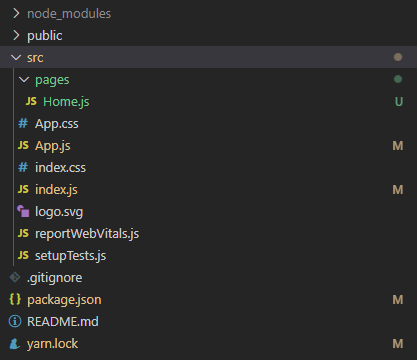Click the CSS hash icon for App.css
The height and width of the screenshot is (360, 417).
click(x=23, y=123)
